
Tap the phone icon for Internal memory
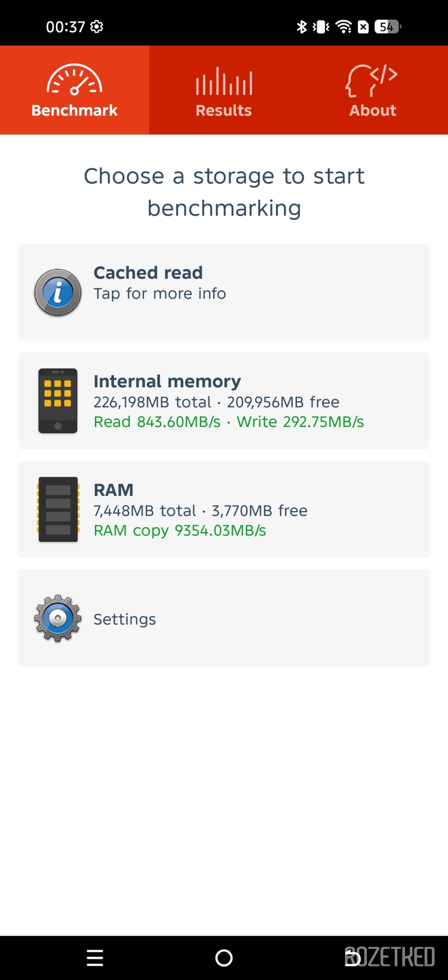(x=58, y=401)
